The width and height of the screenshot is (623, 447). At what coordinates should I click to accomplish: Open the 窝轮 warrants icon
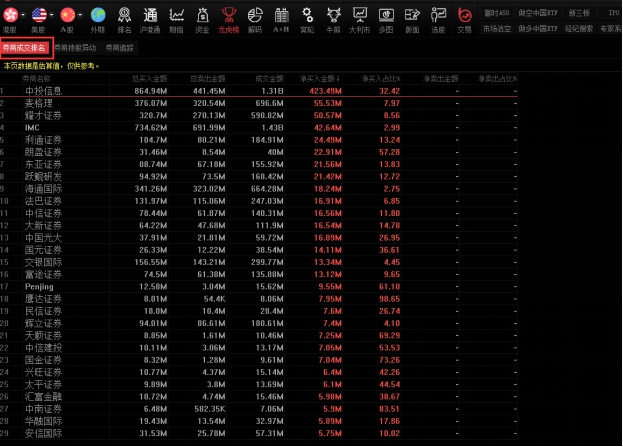(x=306, y=16)
